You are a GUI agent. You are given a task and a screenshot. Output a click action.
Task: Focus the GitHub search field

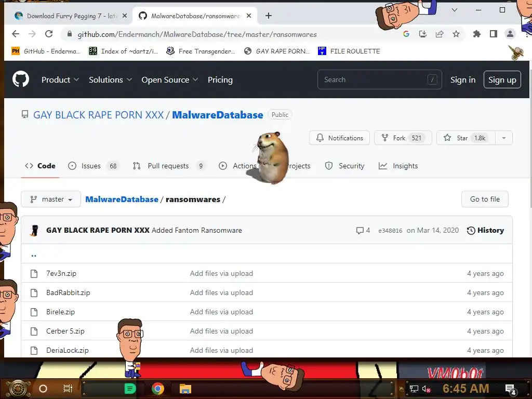pos(379,79)
